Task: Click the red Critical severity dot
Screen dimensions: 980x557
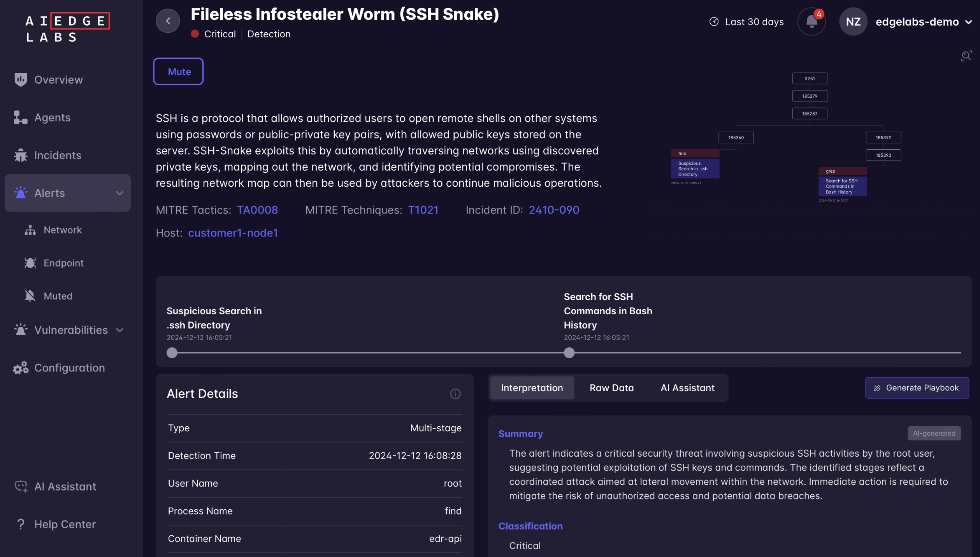Action: pos(195,34)
